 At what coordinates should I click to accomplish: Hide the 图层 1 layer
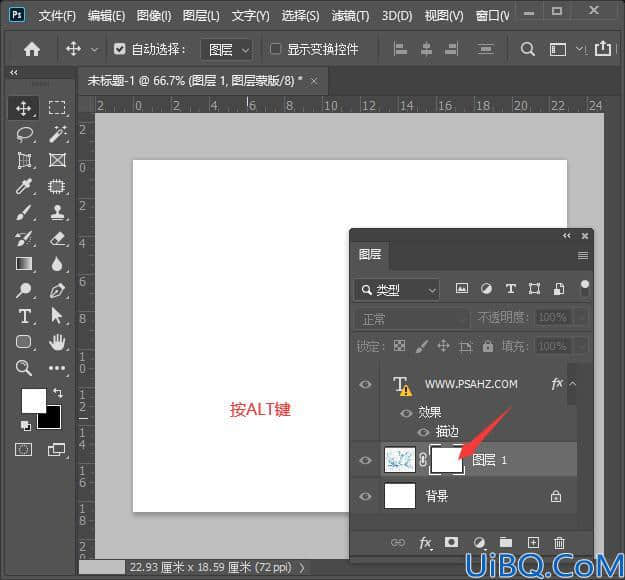pyautogui.click(x=366, y=460)
